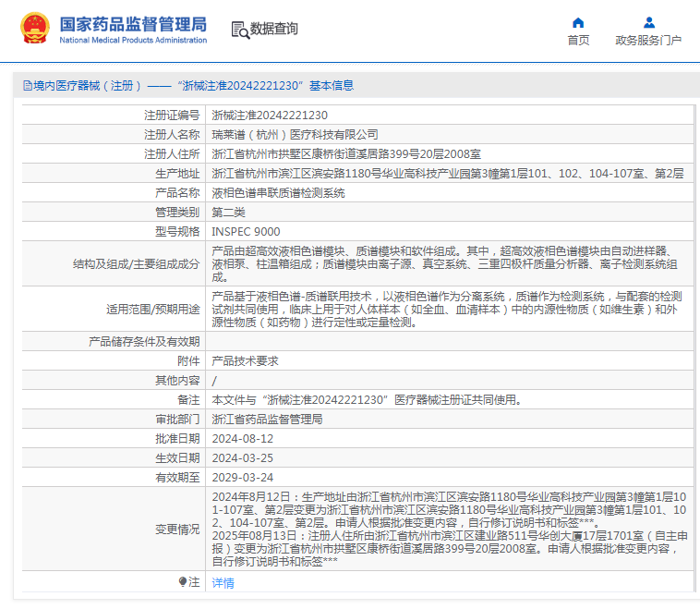Go to 首页 via its text label
The image size is (700, 609).
[578, 40]
